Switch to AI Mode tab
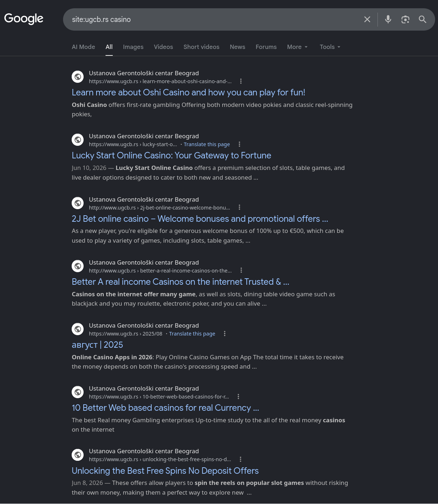This screenshot has width=438, height=504. point(84,47)
